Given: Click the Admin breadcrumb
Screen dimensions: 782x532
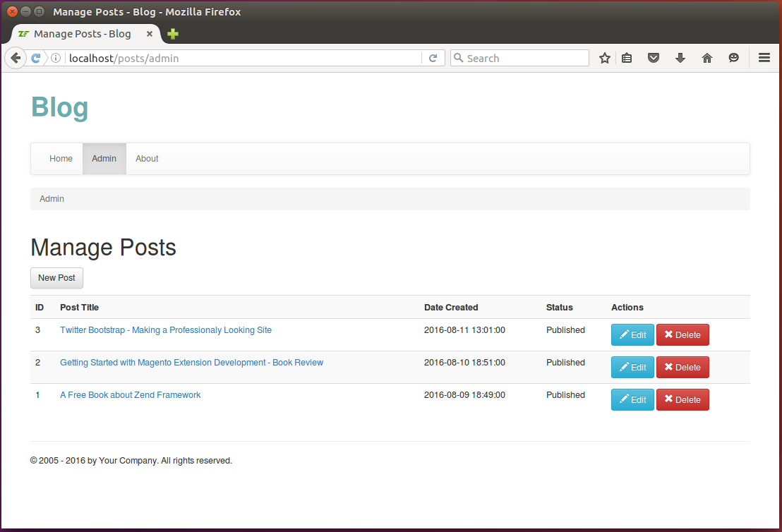Looking at the screenshot, I should point(52,199).
